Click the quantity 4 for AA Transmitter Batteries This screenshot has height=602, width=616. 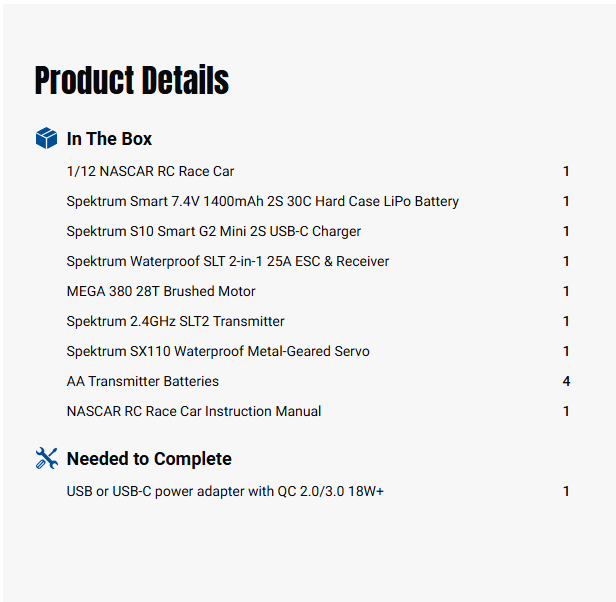coord(566,381)
